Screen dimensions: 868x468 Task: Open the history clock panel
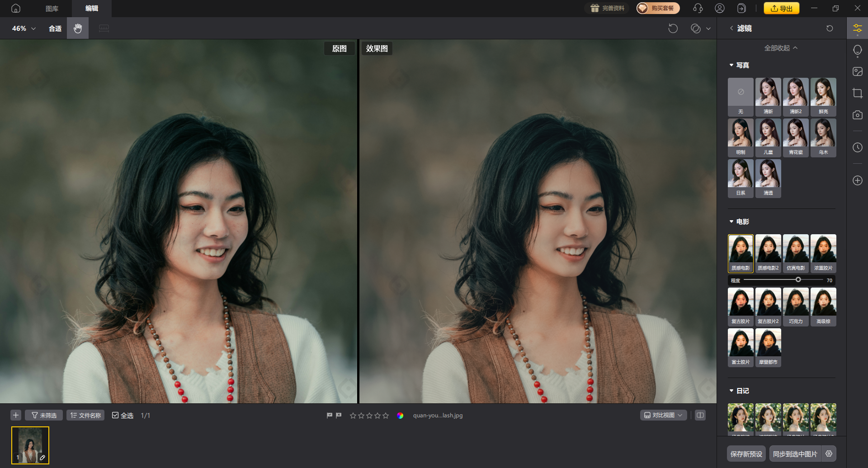point(857,147)
